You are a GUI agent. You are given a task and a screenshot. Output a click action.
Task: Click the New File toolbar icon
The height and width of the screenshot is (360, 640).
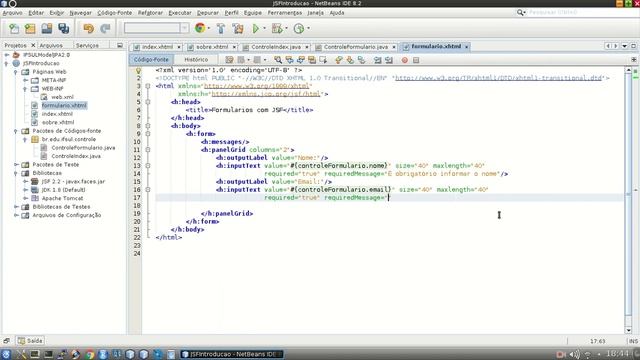coord(14,29)
